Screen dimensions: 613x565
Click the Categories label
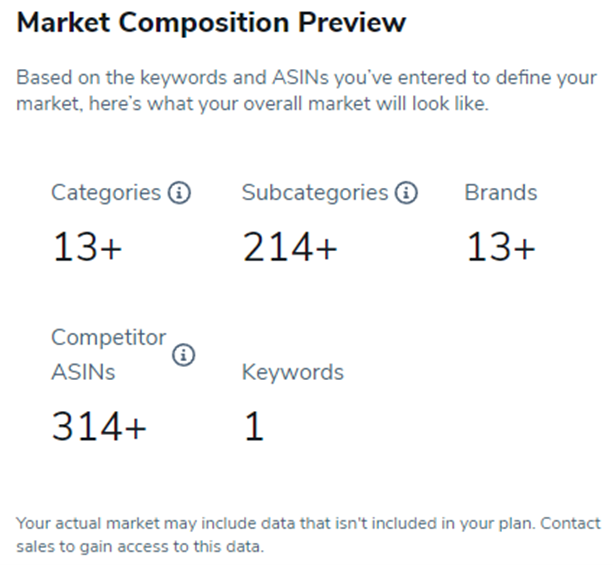tap(106, 193)
